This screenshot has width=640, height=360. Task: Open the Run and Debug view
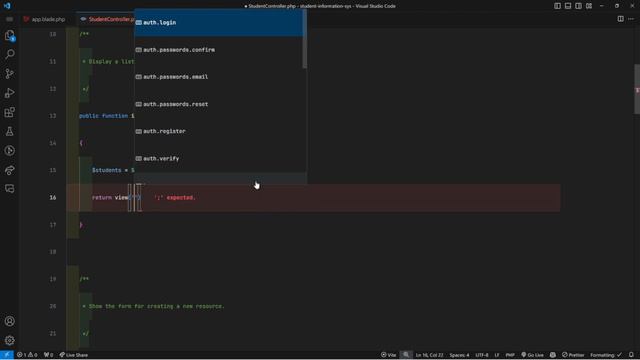click(9, 93)
